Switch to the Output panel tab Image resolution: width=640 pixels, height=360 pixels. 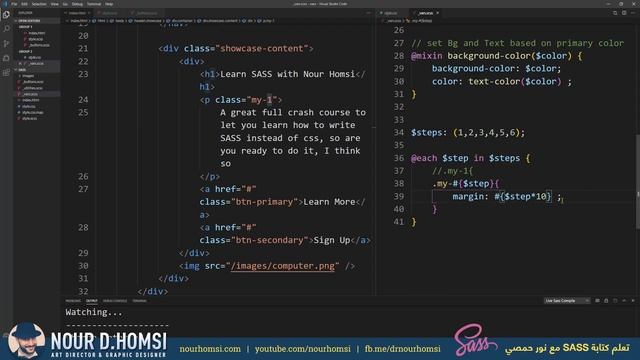(x=92, y=301)
